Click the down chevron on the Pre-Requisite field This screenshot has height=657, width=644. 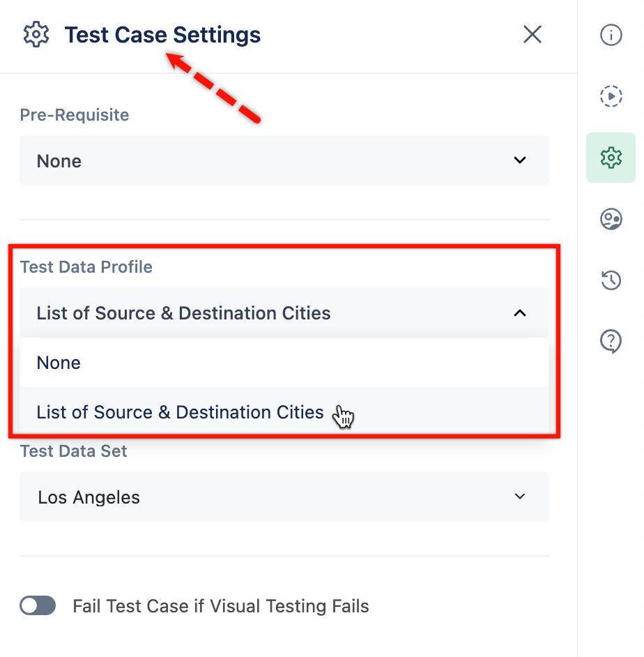pyautogui.click(x=519, y=160)
